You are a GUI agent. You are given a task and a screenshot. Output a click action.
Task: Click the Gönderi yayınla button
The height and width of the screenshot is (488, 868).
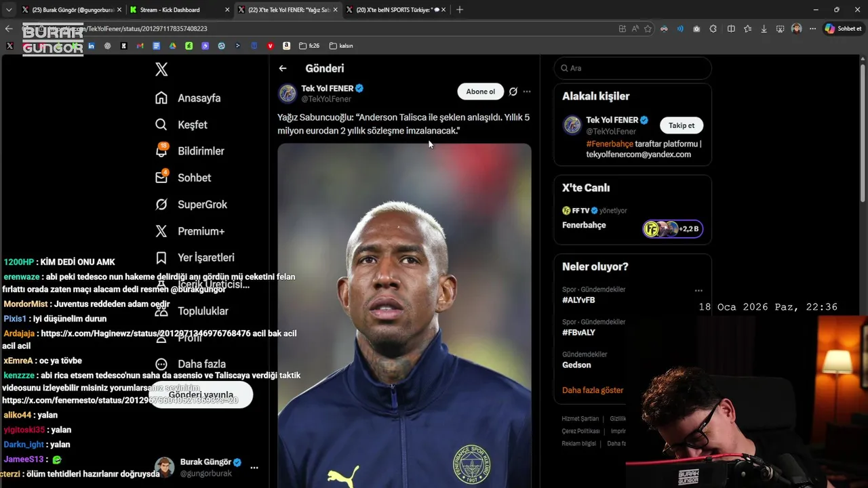[201, 394]
